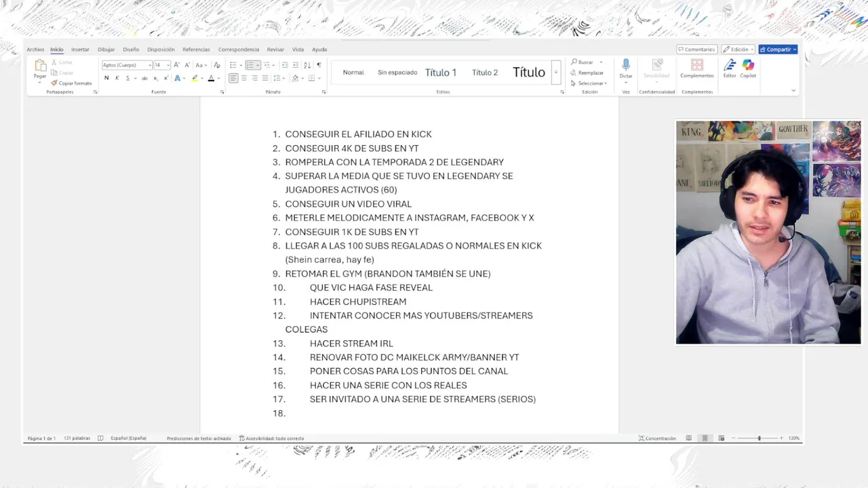Toggle show paragraph marks (¶)
868x488 pixels.
coord(319,65)
